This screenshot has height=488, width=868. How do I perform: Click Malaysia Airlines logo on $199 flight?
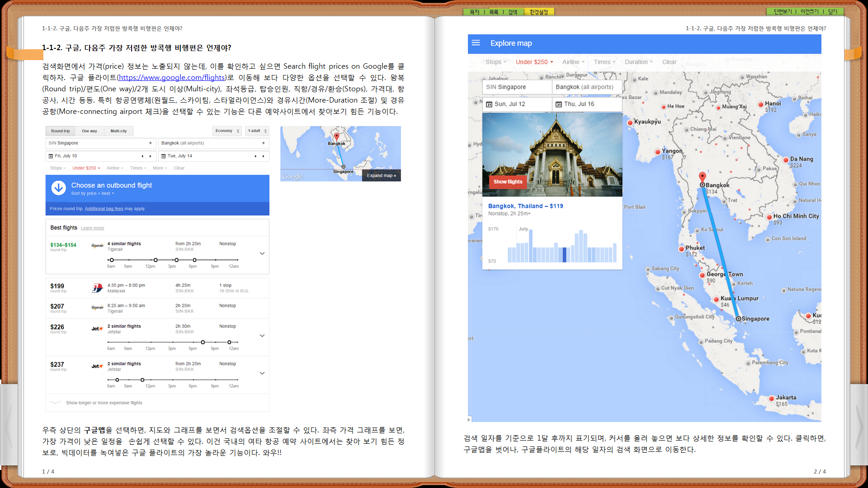click(x=97, y=288)
